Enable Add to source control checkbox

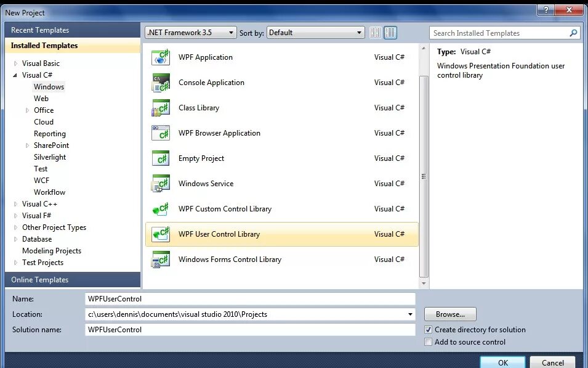click(429, 342)
